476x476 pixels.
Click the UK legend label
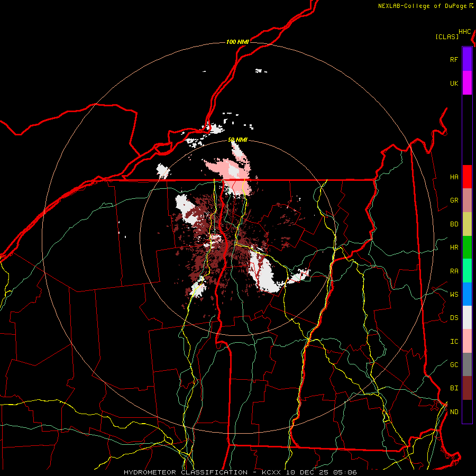tap(454, 84)
